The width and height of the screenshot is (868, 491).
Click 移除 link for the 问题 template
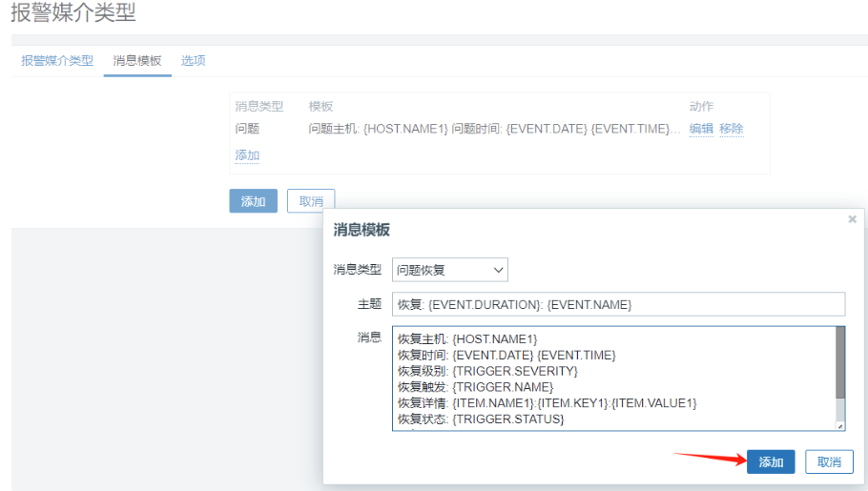(x=732, y=129)
